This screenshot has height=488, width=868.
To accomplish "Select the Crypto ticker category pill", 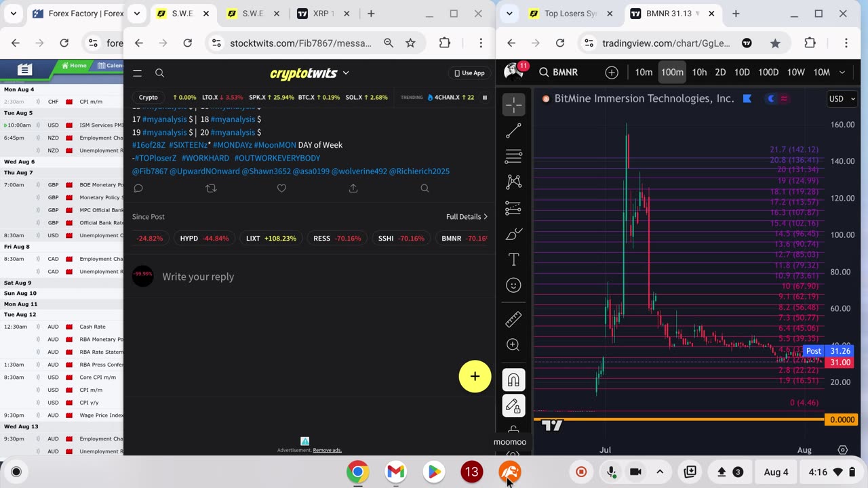I will click(x=148, y=97).
